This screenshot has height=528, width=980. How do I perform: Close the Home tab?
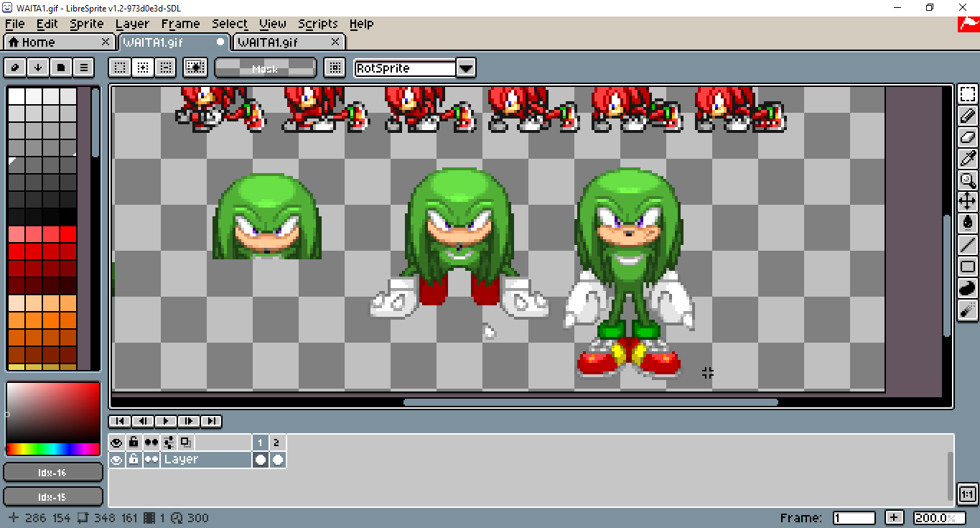point(106,42)
